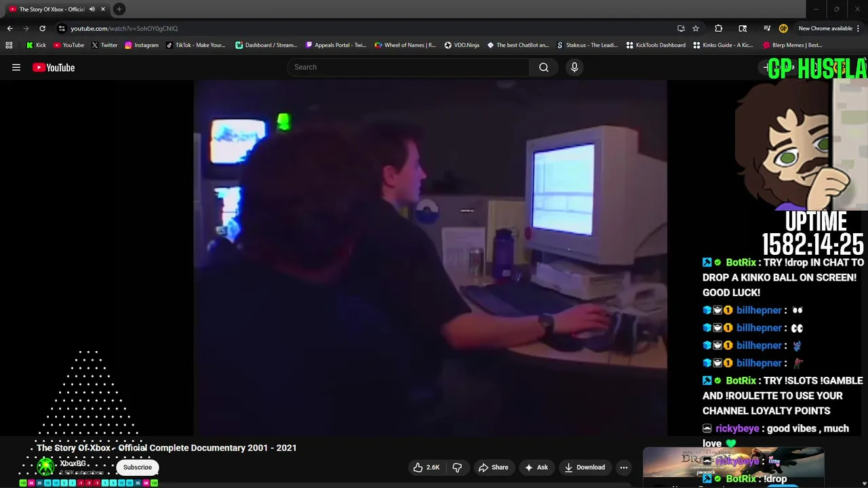
Task: Like the video (2.6K)
Action: click(427, 467)
